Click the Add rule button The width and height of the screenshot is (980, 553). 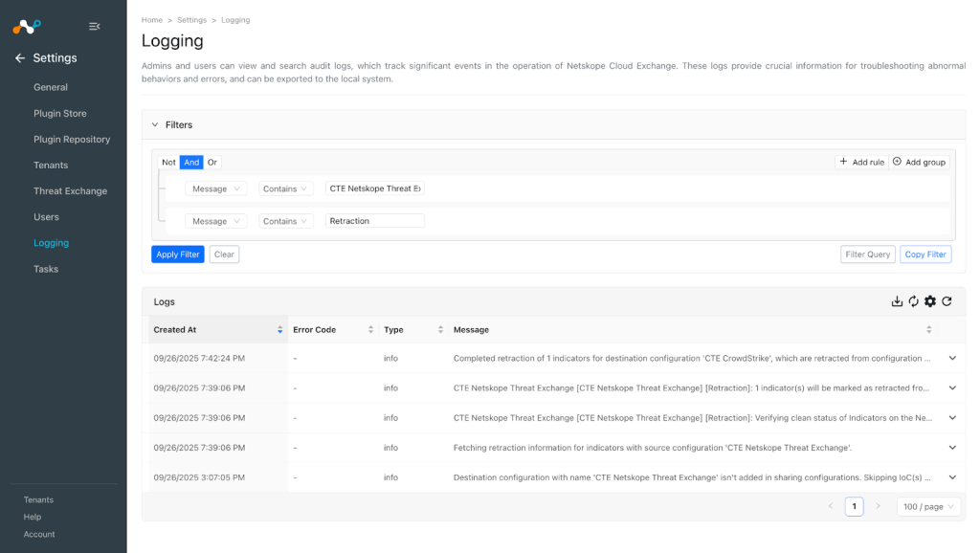tap(861, 162)
